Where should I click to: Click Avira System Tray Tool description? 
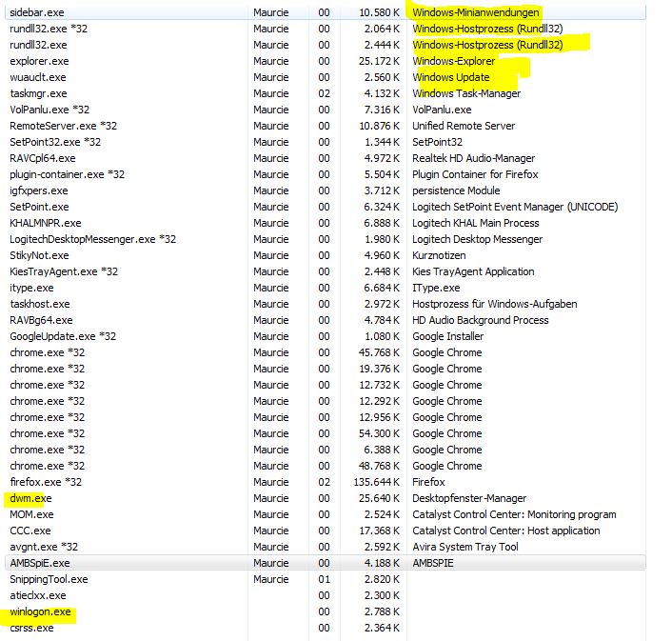point(465,547)
